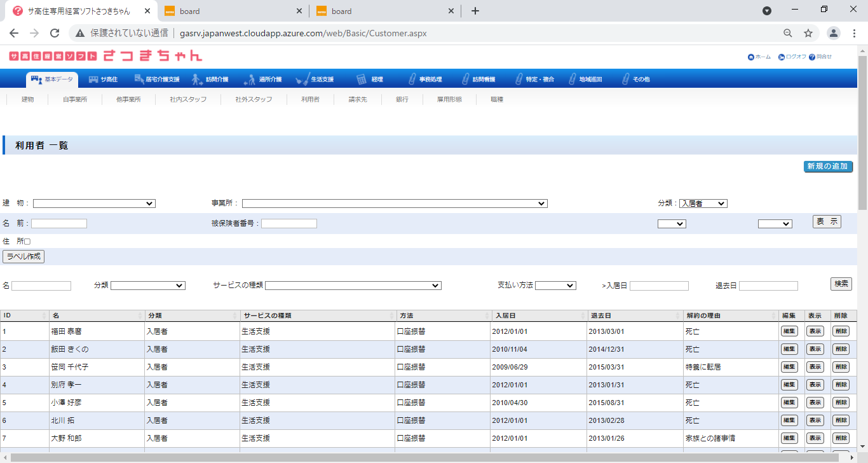
Task: Click the 新規の追加 button
Action: (827, 167)
